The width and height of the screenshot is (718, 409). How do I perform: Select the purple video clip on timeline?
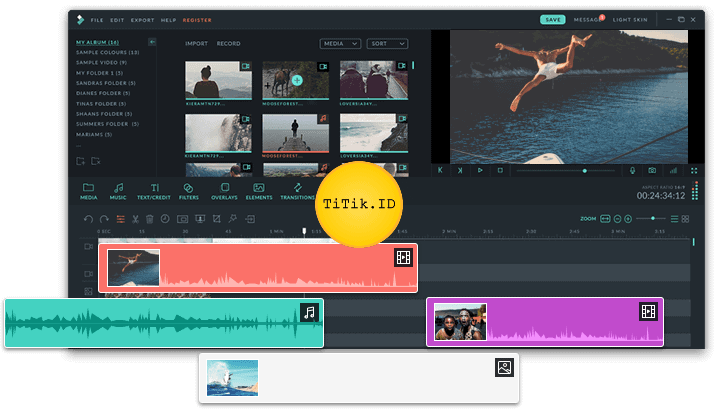pos(545,322)
